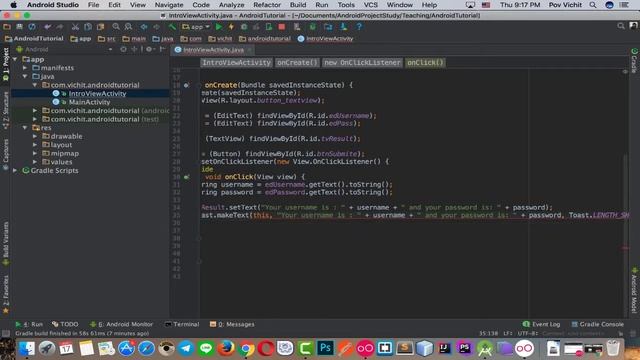Click the red Stop button
Screen dimensions: 640x360
pyautogui.click(x=282, y=27)
